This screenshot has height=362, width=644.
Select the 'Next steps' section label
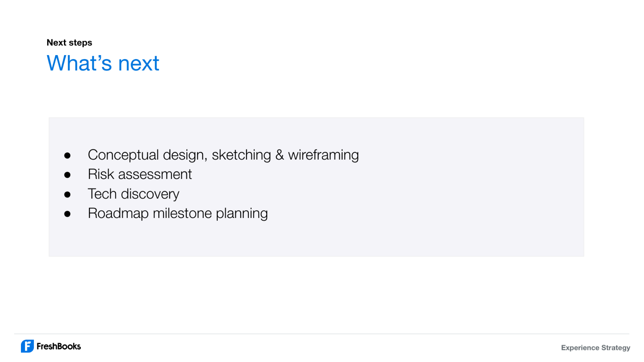[x=69, y=43]
